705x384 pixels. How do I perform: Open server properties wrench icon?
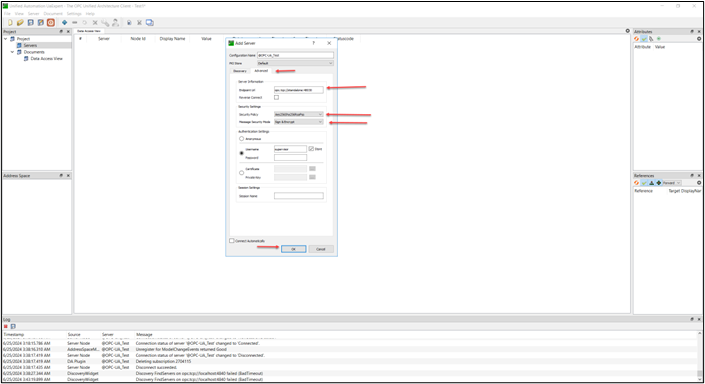point(105,22)
